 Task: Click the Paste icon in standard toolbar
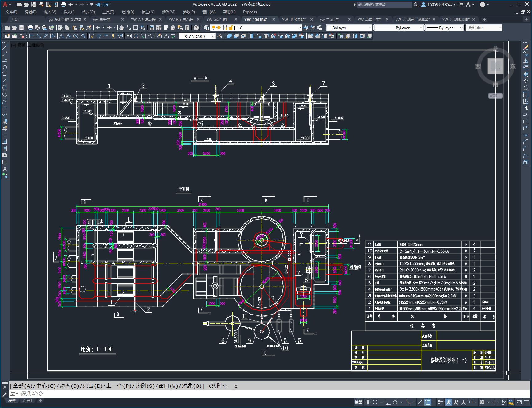(74, 28)
